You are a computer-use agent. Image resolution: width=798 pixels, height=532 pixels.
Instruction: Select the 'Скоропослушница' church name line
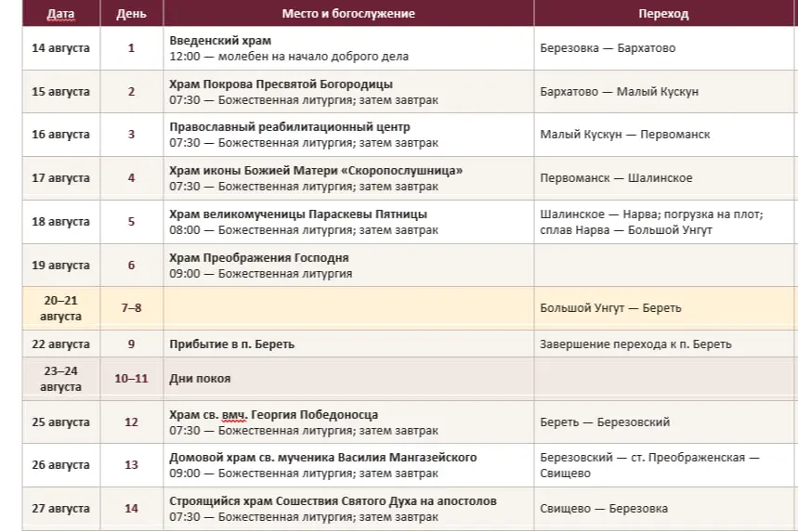316,171
